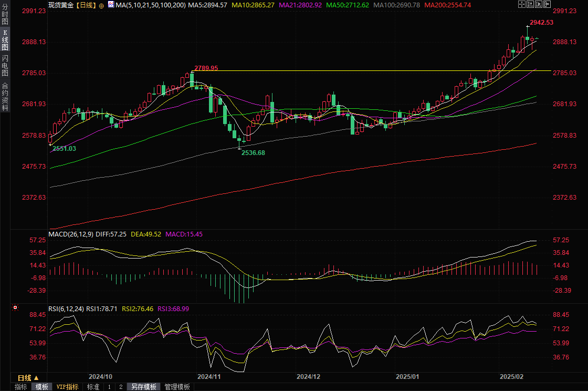The width and height of the screenshot is (588, 391).
Task: Select the 标准 template
Action: coord(93,387)
